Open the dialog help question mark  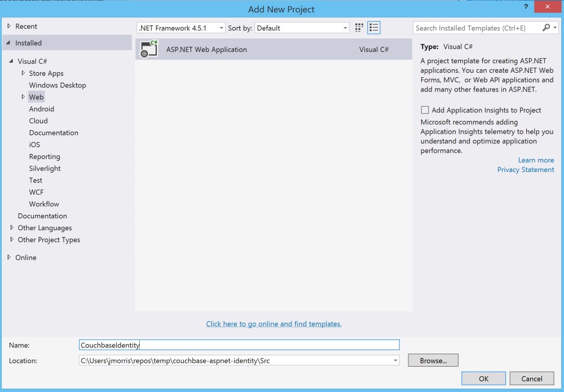click(526, 7)
